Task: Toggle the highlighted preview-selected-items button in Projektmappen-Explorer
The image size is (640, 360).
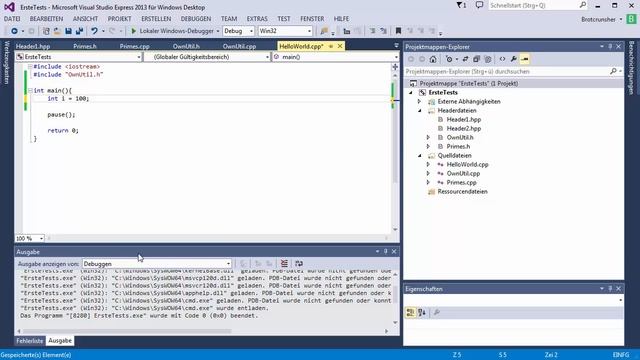Action: point(525,59)
